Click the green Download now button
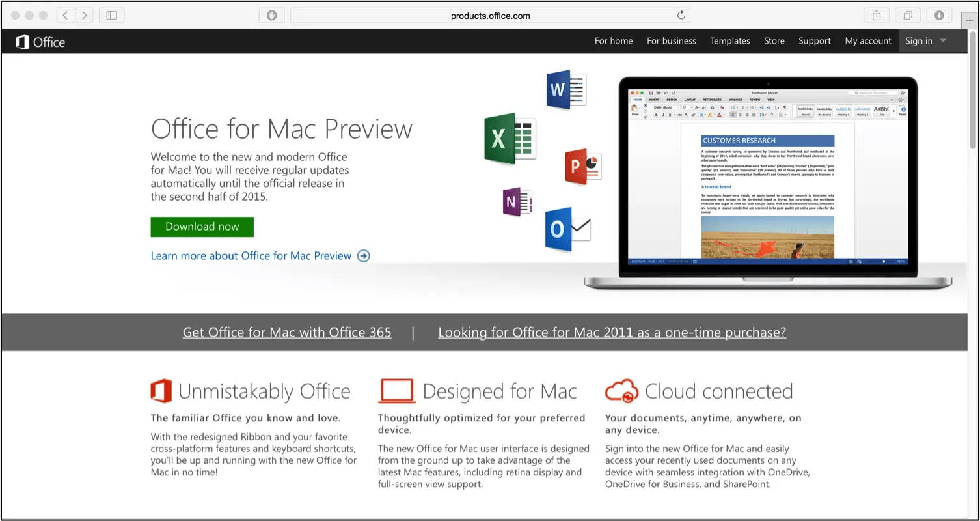The width and height of the screenshot is (980, 521). 202,227
